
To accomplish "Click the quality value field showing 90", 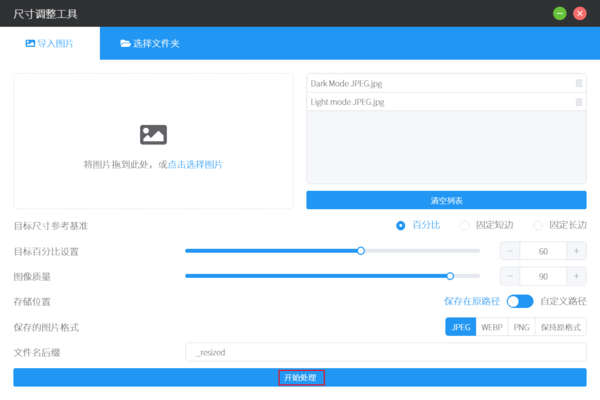I will pos(543,276).
